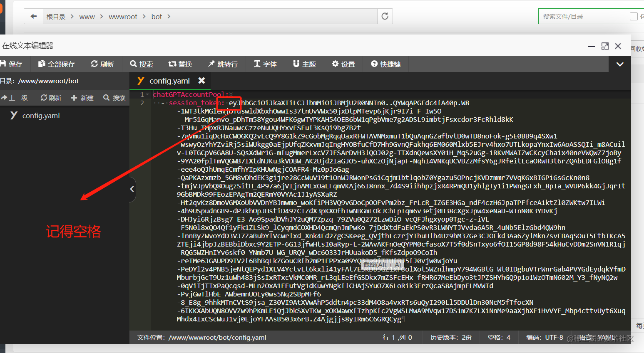Open the 字体 font settings
This screenshot has height=353, width=644.
265,64
